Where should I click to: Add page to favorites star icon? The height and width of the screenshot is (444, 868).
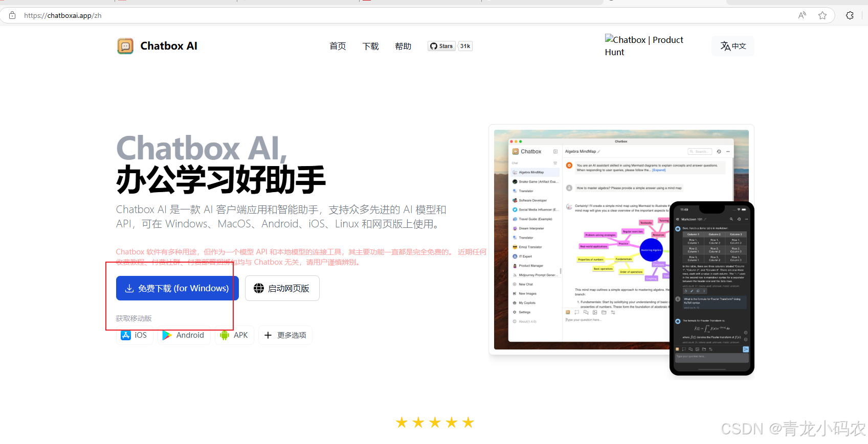click(x=822, y=15)
